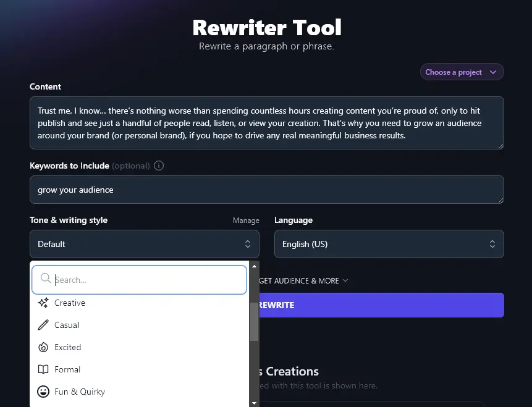Click the Fun & Quirky smiley icon
The height and width of the screenshot is (407, 532).
point(43,392)
